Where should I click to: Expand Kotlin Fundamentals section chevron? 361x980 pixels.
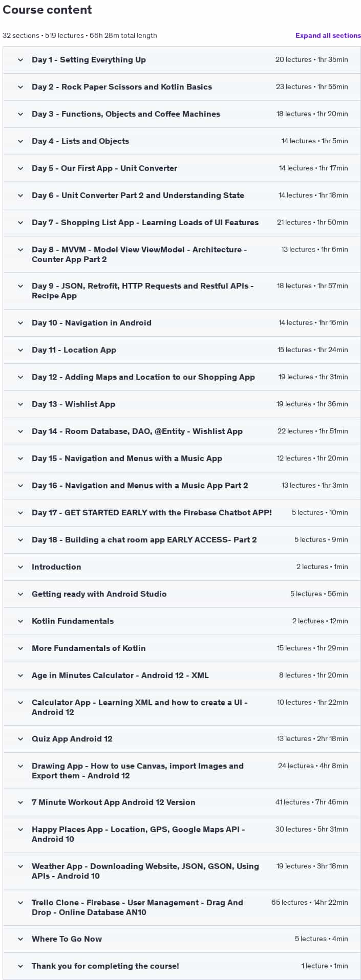tap(20, 621)
